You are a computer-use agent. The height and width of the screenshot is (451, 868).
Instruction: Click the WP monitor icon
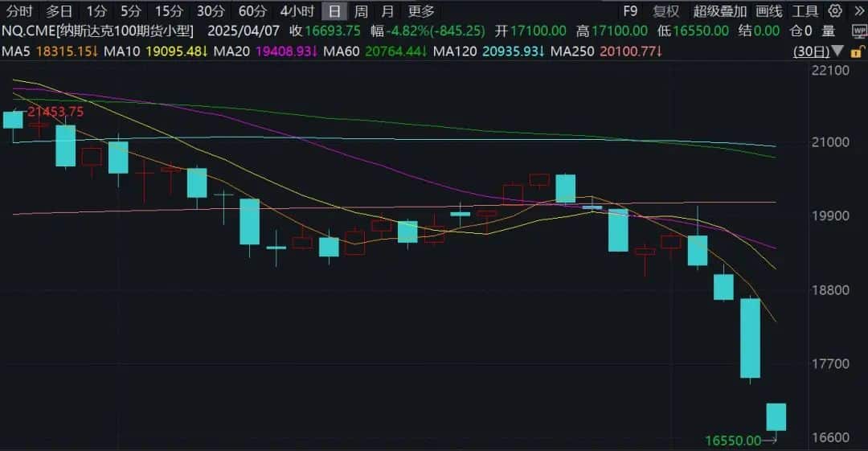click(x=860, y=31)
